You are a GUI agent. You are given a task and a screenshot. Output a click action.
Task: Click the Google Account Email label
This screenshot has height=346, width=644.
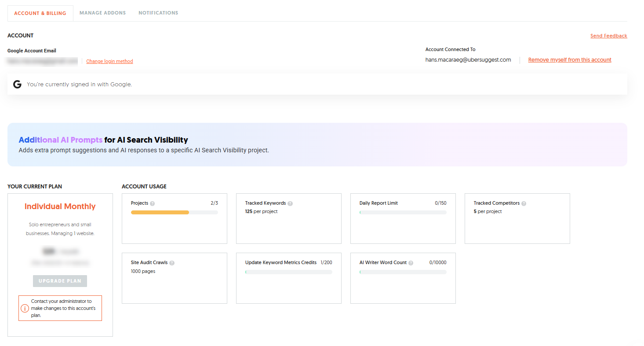click(32, 51)
